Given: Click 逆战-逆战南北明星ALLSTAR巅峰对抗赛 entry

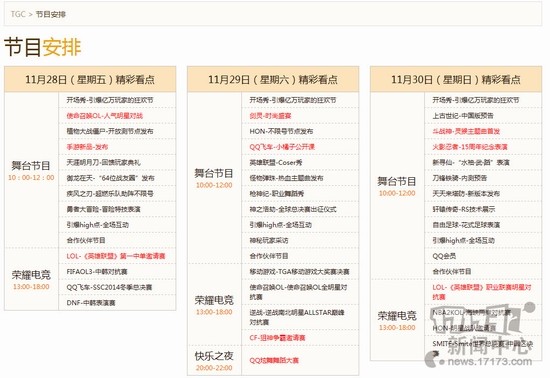Looking at the screenshot, I should (x=297, y=317).
